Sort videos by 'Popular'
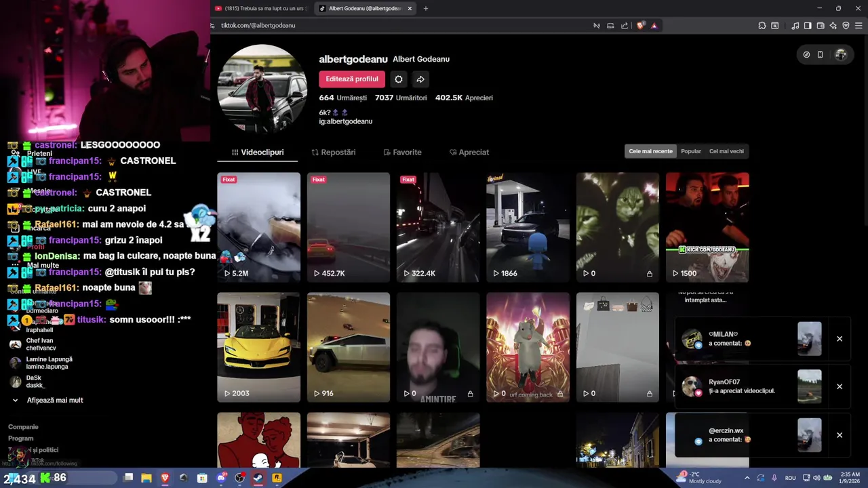The width and height of the screenshot is (868, 488). point(691,151)
